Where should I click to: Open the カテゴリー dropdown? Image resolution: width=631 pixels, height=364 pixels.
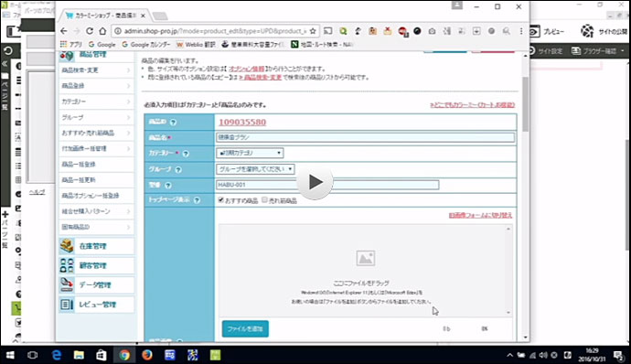[x=250, y=153]
